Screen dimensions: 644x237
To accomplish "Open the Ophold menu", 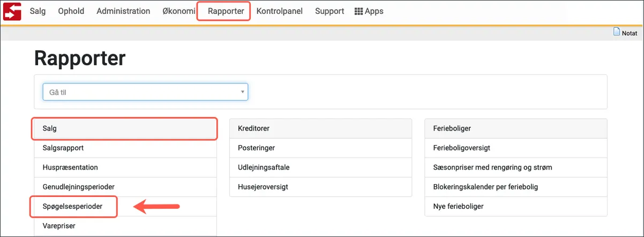I will coord(71,11).
